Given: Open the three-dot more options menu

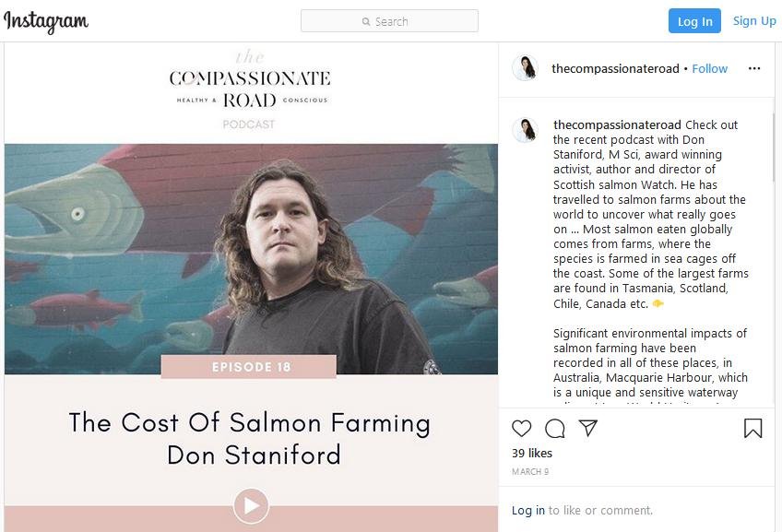Looking at the screenshot, I should pos(754,68).
